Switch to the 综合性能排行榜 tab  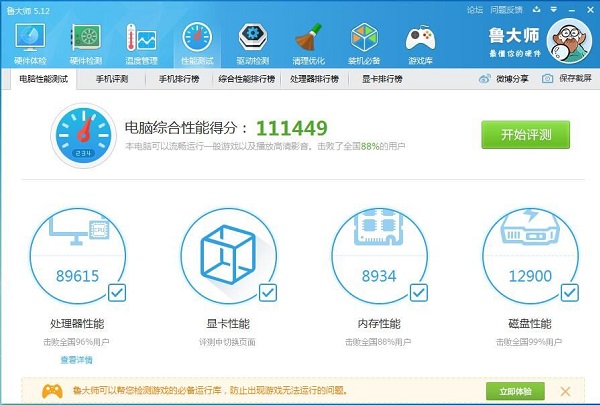point(247,79)
